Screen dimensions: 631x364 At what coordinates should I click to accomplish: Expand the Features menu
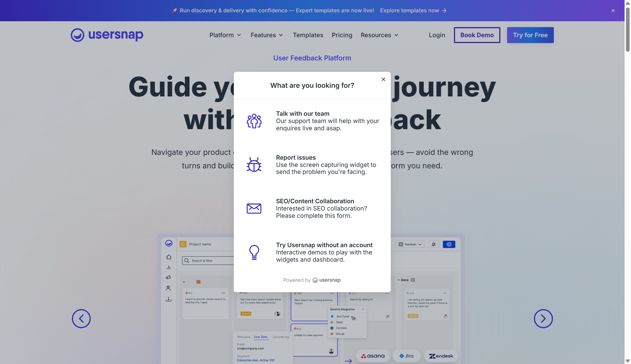point(267,35)
